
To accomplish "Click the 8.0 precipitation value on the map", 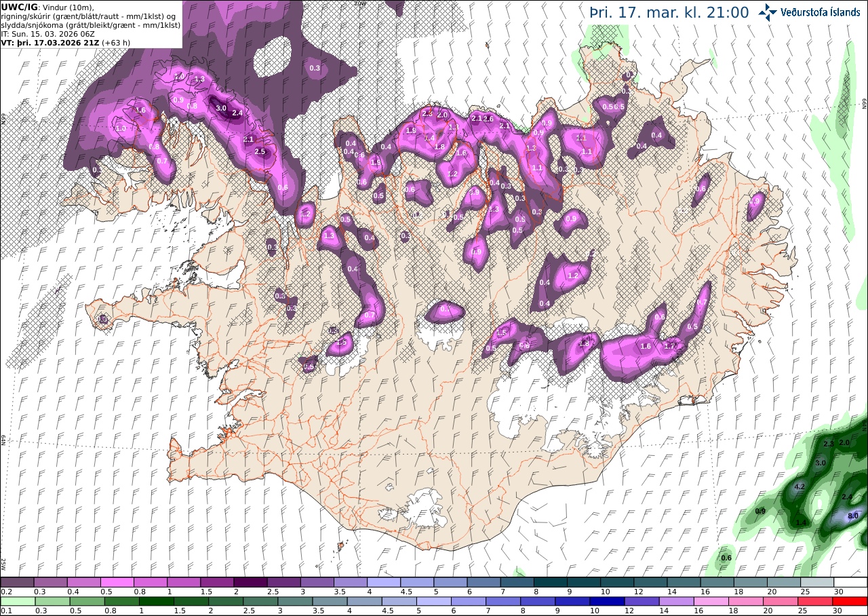I will (853, 516).
